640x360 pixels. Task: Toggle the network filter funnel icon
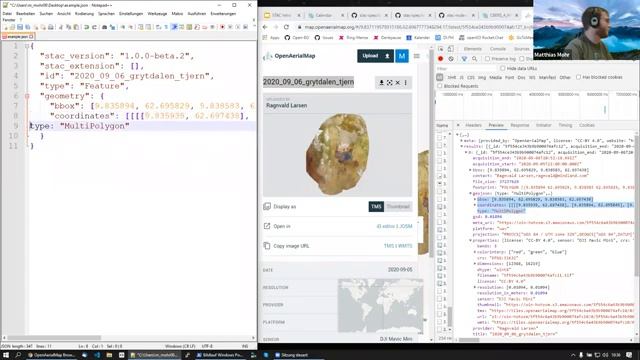point(464,59)
